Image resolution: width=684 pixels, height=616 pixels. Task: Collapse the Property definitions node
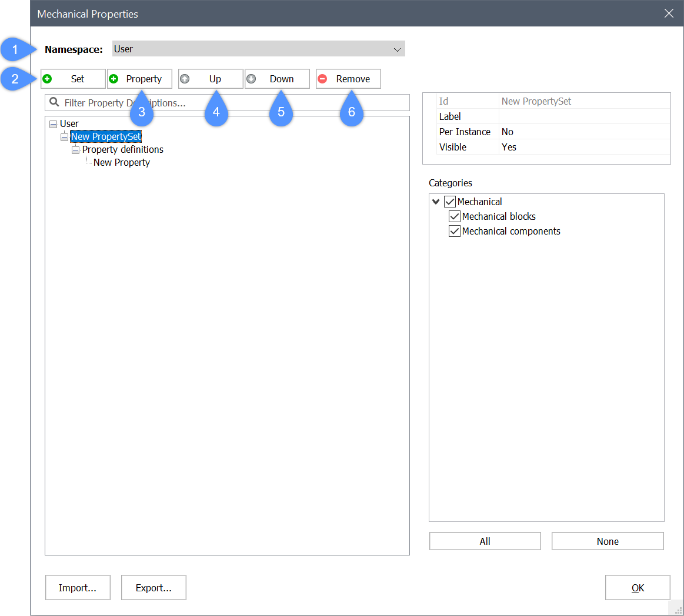pyautogui.click(x=75, y=150)
